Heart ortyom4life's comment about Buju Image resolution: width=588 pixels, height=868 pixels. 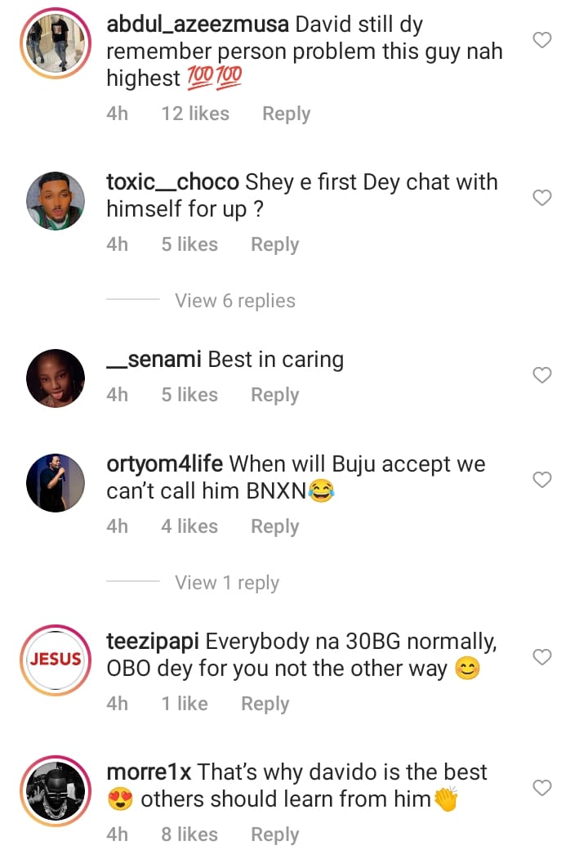click(x=541, y=480)
